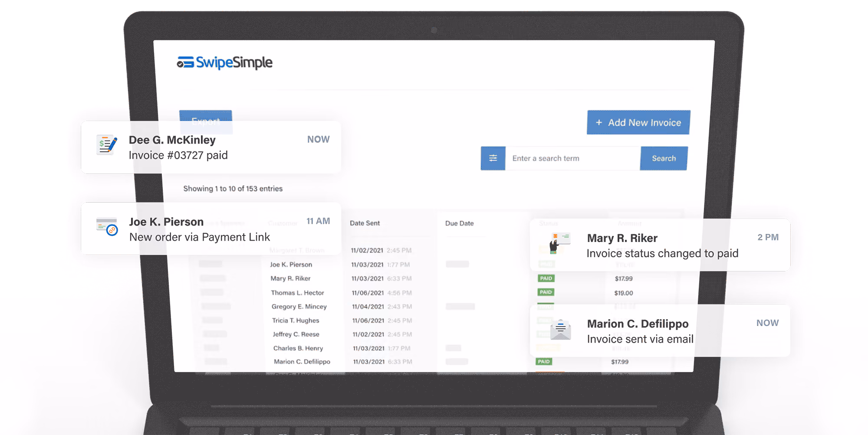
Task: Click the payment link icon beside Joe K. Pierson
Action: point(107,226)
